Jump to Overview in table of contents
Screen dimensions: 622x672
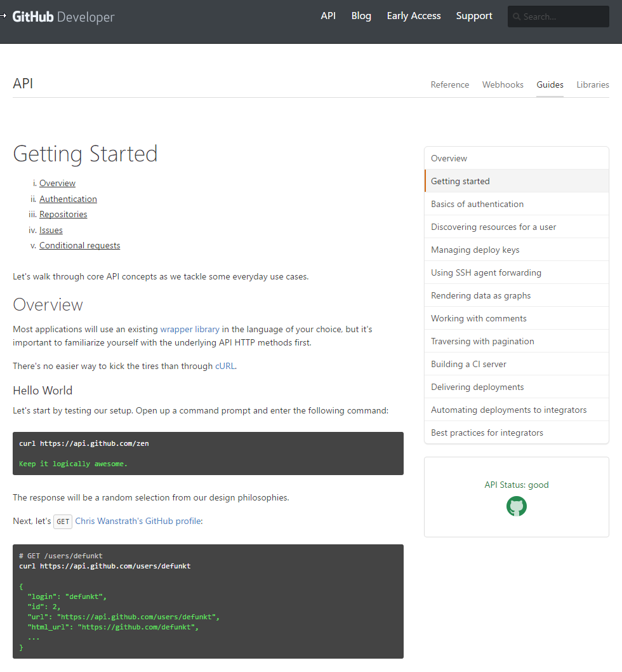(x=57, y=183)
